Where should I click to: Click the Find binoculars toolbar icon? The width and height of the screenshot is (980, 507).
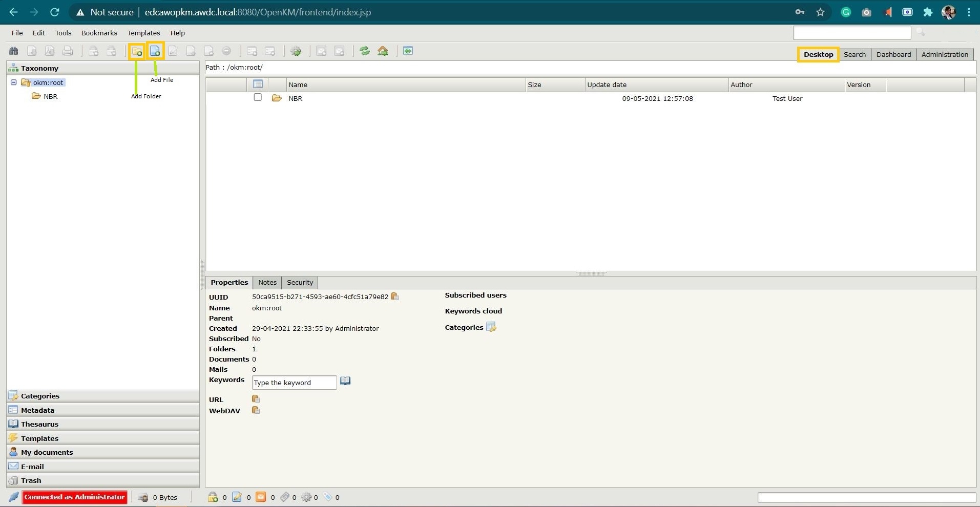[x=14, y=51]
